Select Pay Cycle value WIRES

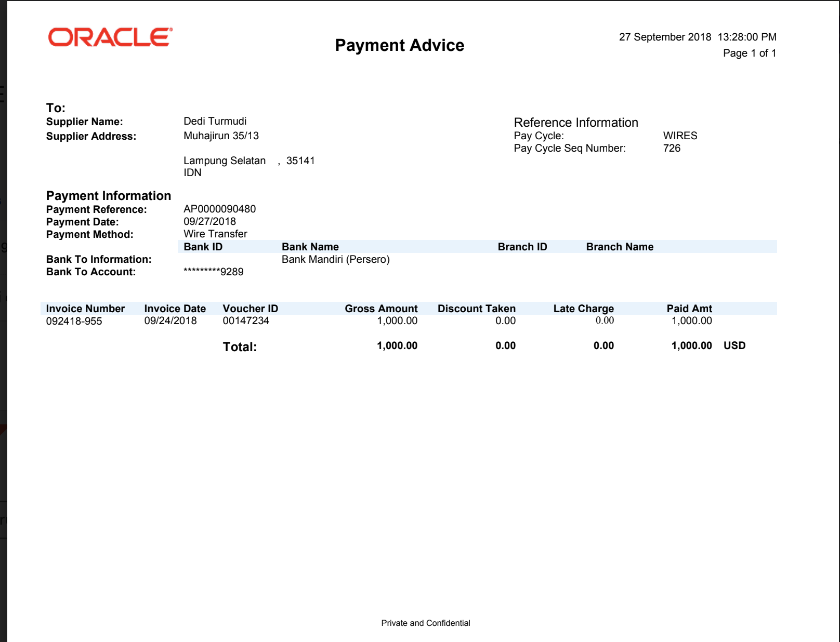click(x=680, y=136)
